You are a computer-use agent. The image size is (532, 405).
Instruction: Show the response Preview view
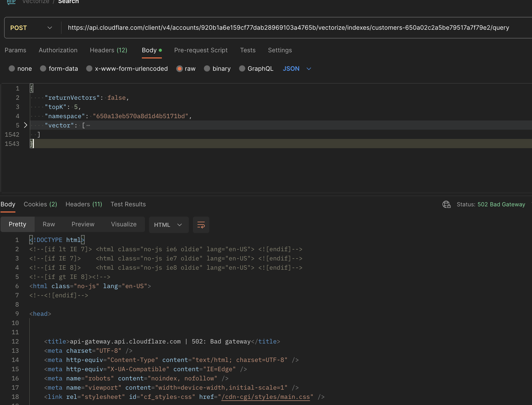(83, 224)
